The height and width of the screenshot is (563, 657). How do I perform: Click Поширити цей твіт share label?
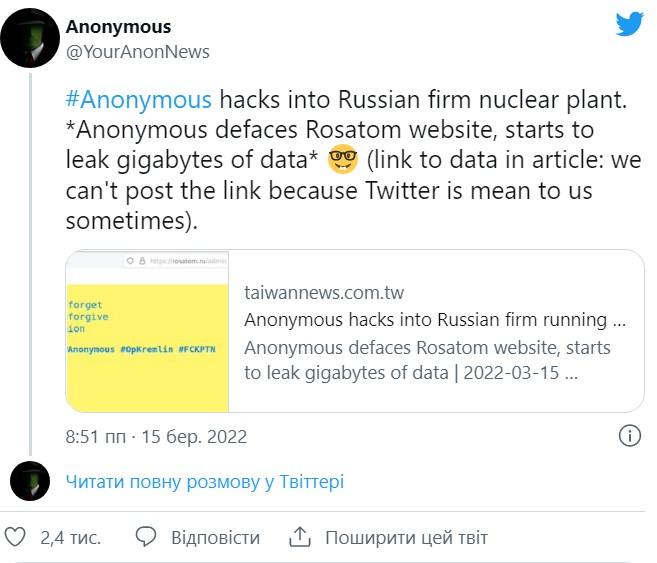(x=406, y=538)
